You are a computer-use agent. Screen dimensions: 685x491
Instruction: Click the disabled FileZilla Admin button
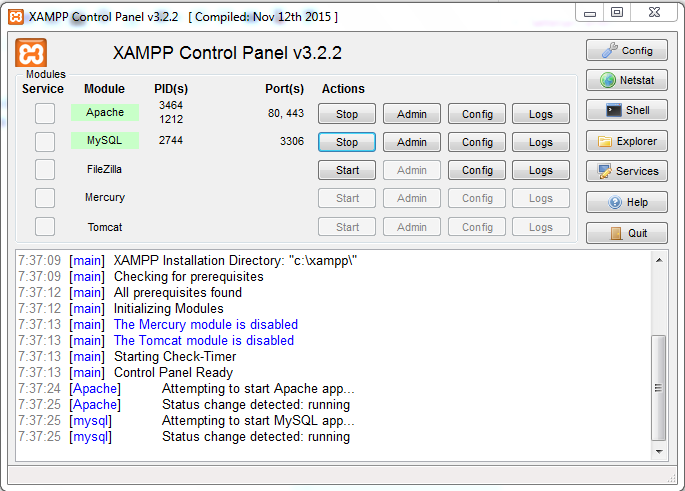pos(412,170)
